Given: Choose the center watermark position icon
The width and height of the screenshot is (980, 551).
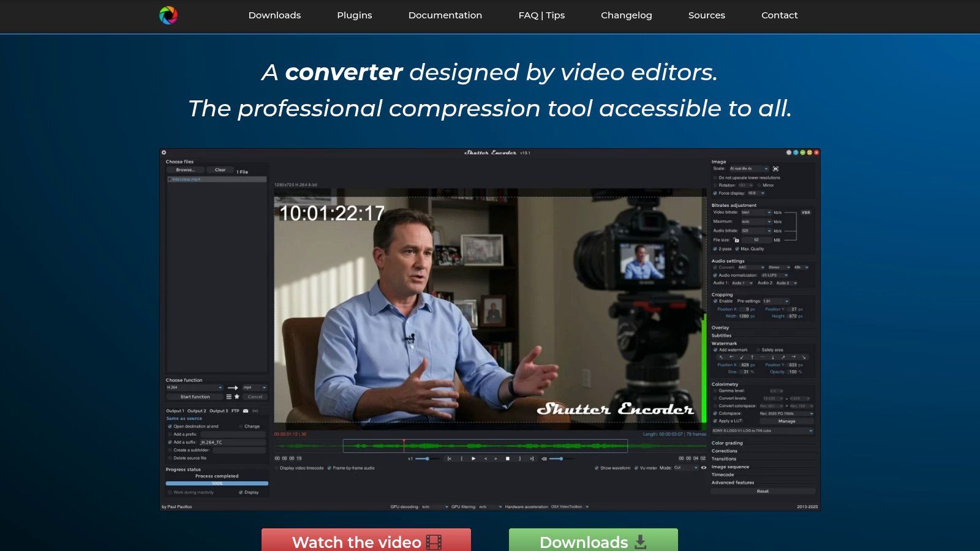Looking at the screenshot, I should [763, 357].
